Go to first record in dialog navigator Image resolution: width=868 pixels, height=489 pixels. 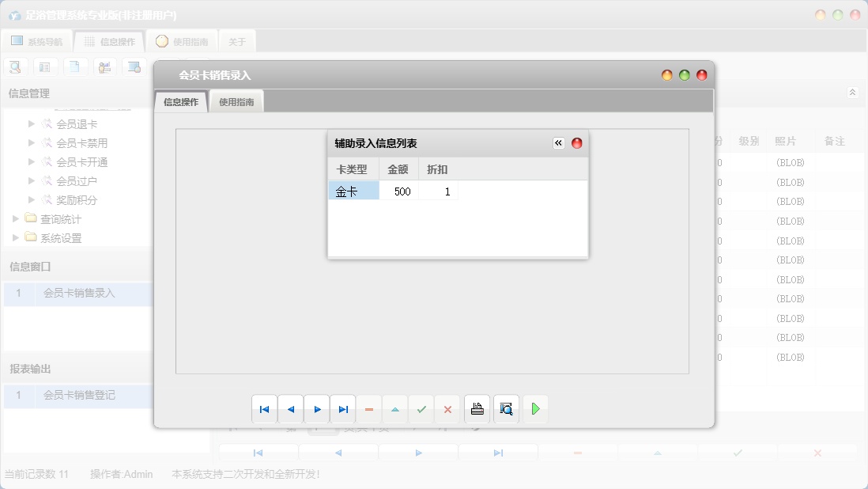265,409
